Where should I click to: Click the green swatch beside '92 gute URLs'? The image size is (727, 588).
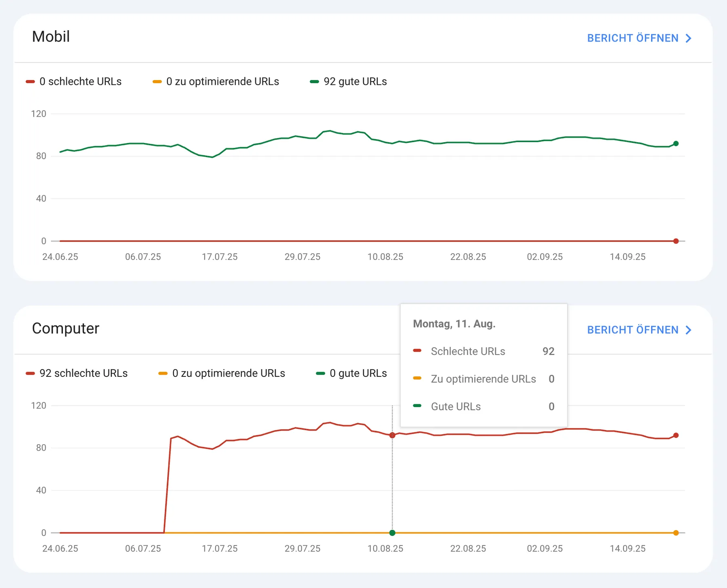pos(314,82)
